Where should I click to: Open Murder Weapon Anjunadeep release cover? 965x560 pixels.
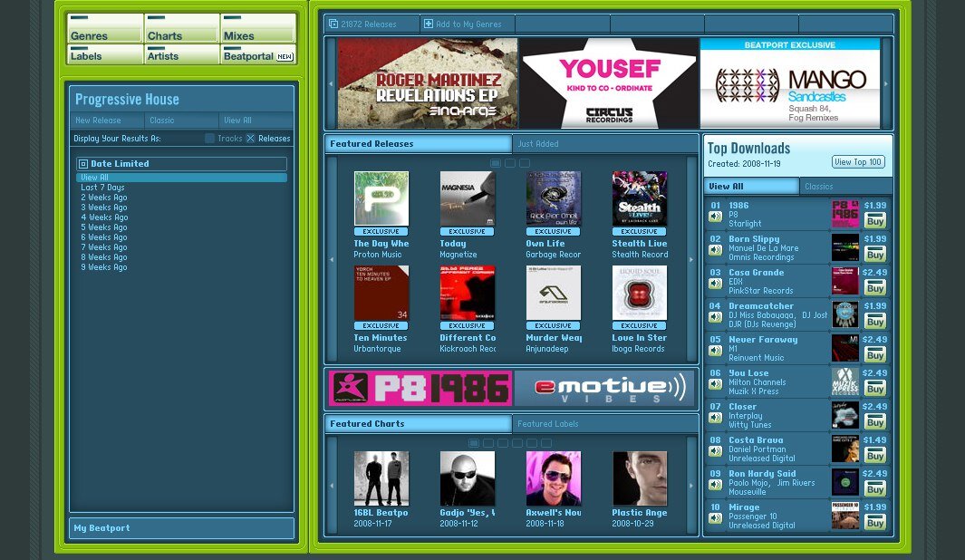[x=554, y=293]
